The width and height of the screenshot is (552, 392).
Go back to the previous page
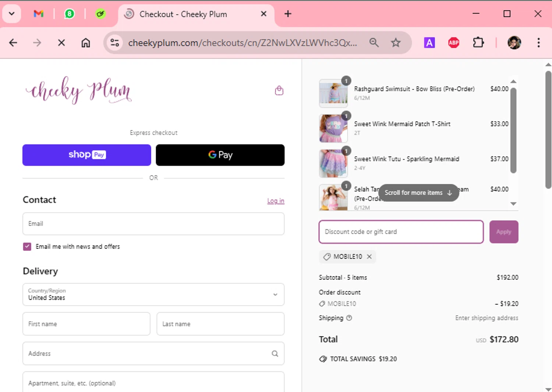[13, 43]
